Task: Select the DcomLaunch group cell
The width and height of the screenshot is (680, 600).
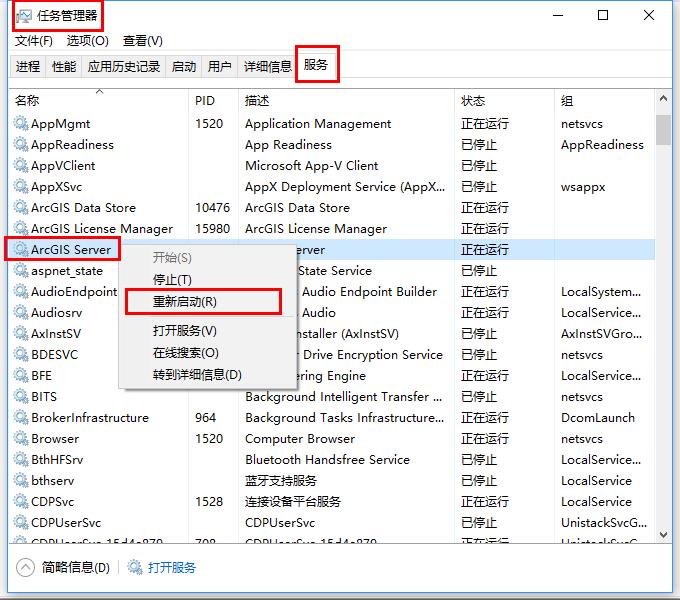Action: 598,417
